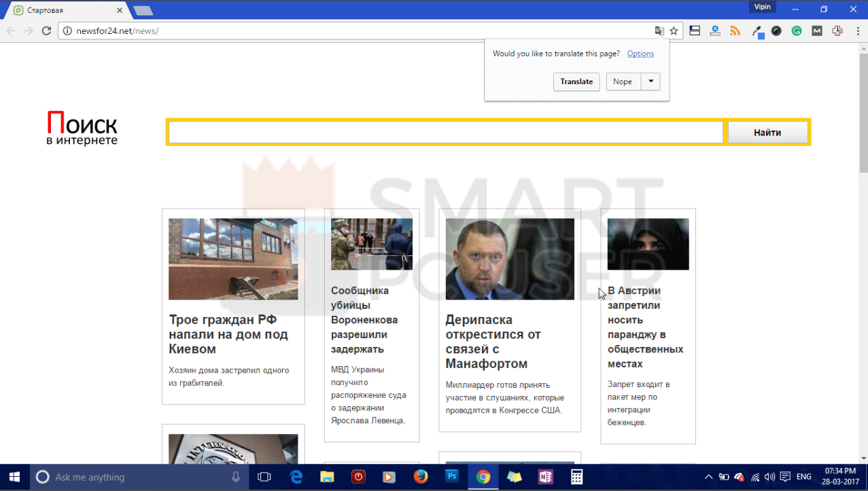
Task: Click the color wheel extension icon
Action: pyautogui.click(x=776, y=31)
